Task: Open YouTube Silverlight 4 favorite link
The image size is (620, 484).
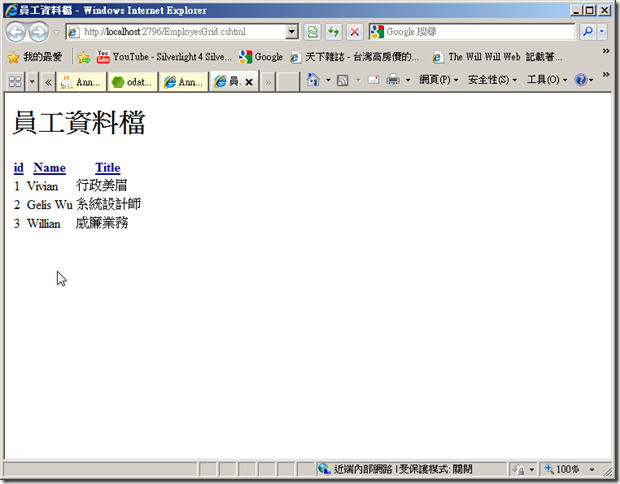Action: click(164, 57)
